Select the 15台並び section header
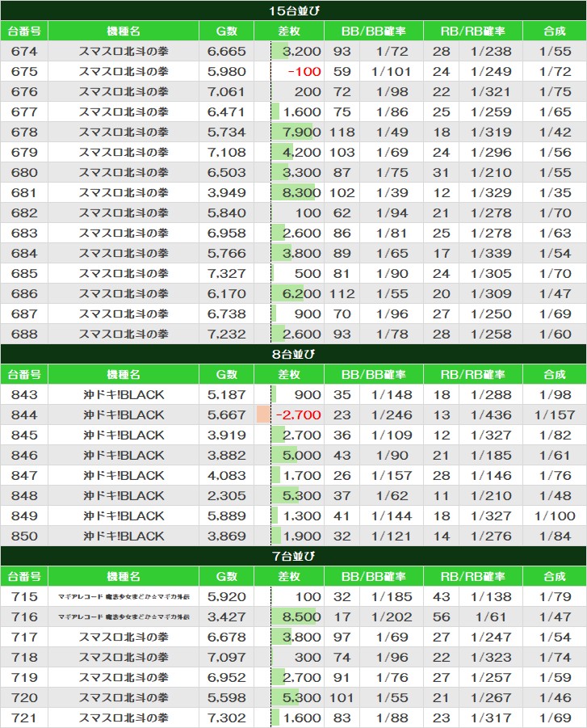The width and height of the screenshot is (587, 728). [x=294, y=11]
